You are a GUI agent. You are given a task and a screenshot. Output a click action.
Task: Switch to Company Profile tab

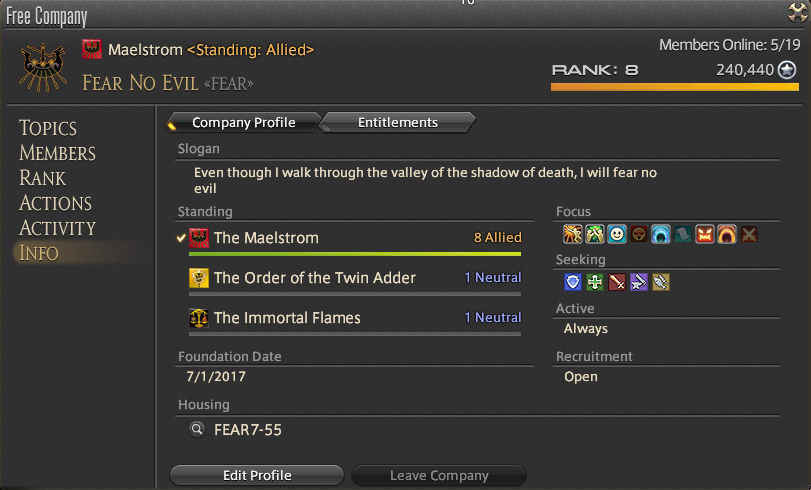coord(244,123)
